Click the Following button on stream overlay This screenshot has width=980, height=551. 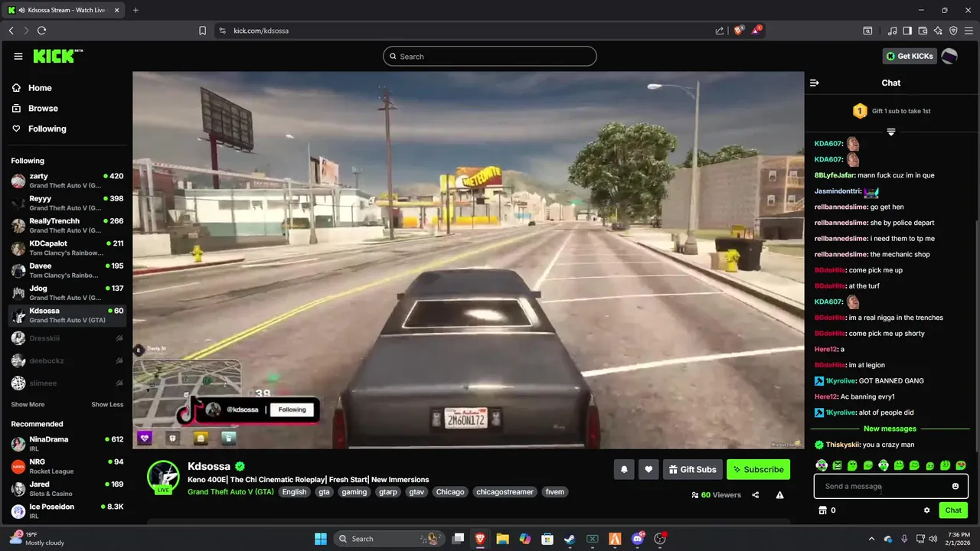click(x=292, y=409)
